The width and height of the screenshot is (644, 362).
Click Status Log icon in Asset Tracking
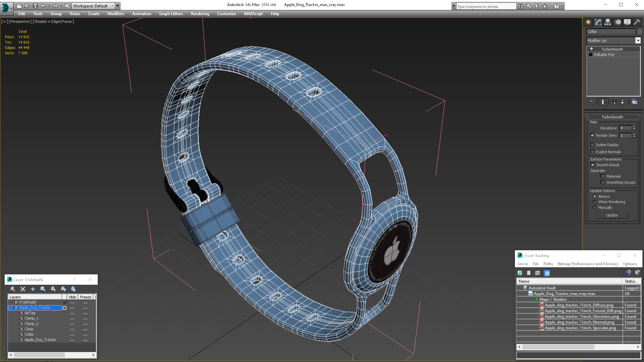[x=529, y=273]
